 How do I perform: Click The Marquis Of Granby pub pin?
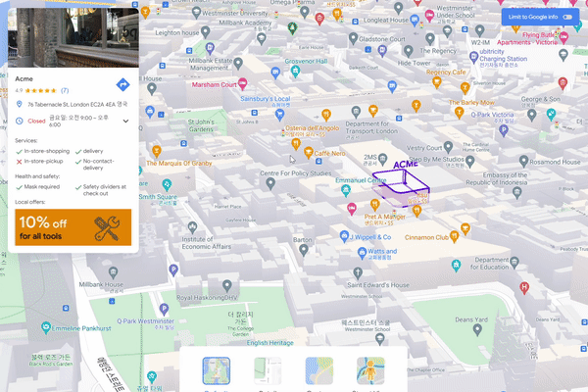(157, 151)
